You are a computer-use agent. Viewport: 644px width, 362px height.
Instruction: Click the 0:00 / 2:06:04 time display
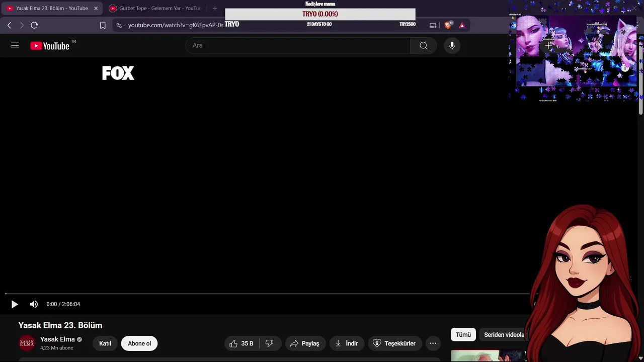tap(63, 304)
